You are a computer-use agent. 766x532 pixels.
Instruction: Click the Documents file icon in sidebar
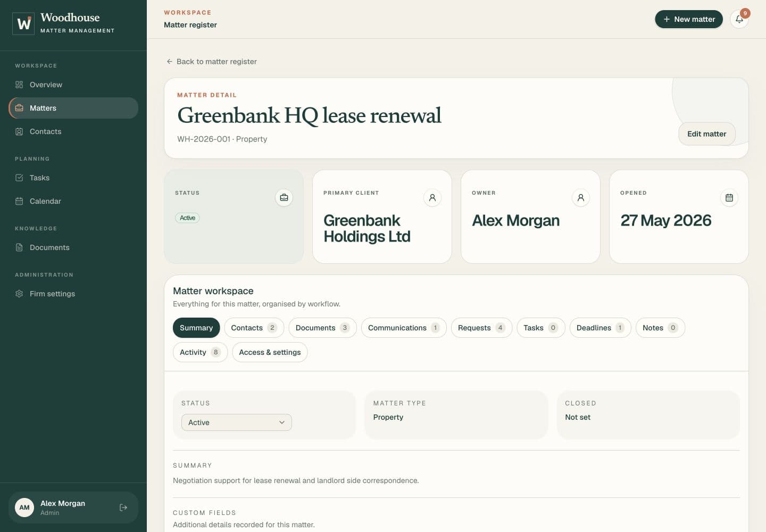(x=19, y=247)
